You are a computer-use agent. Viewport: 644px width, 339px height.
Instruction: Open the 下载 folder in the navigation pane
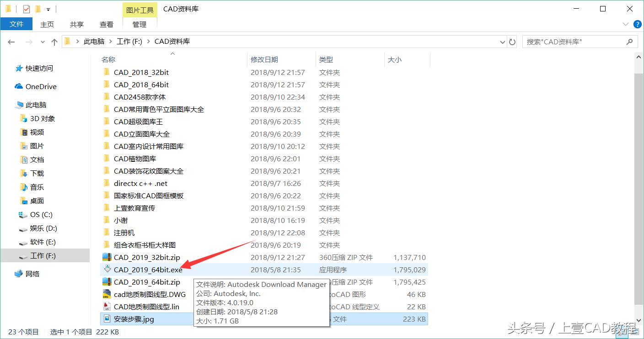[x=37, y=173]
